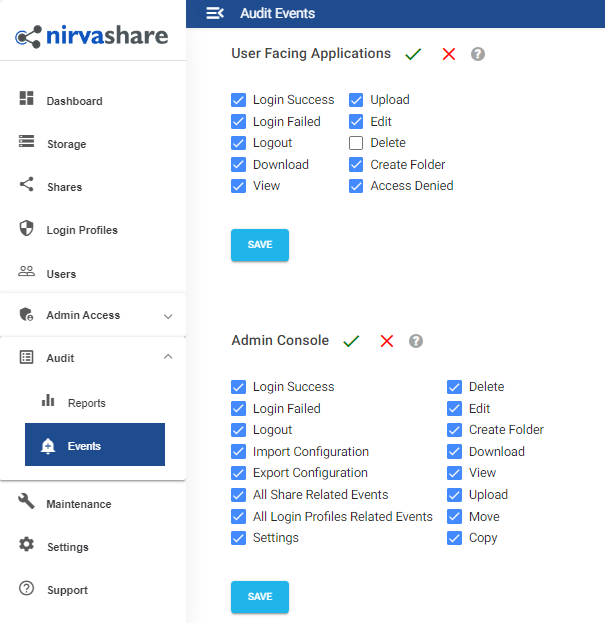The image size is (605, 623).
Task: Click the nirvashare logo
Action: 92,36
